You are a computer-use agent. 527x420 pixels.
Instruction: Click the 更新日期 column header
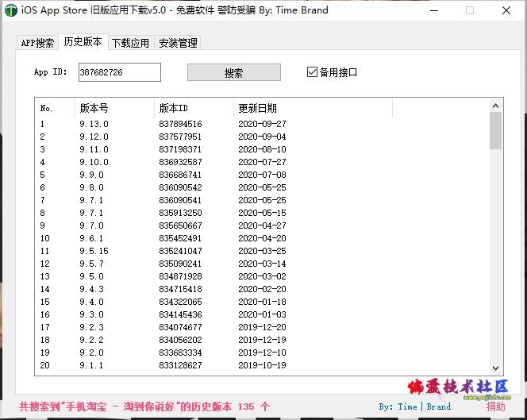[313, 108]
